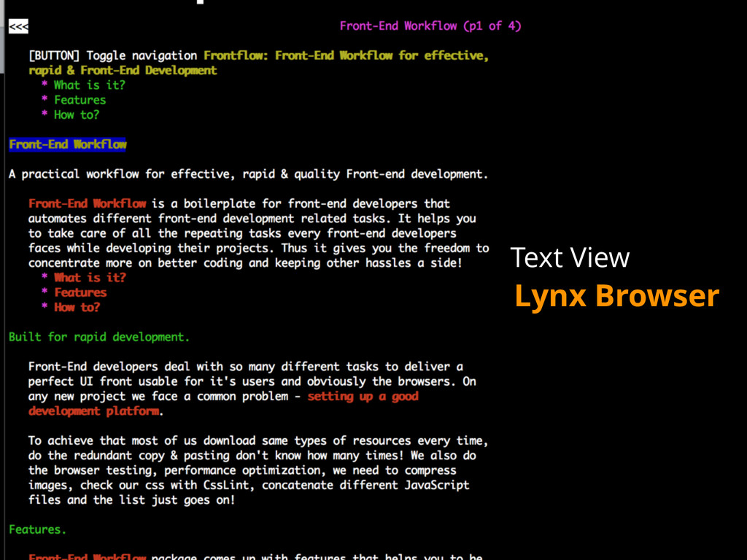The image size is (747, 560).
Task: Click the 'Text View' caption
Action: point(570,257)
